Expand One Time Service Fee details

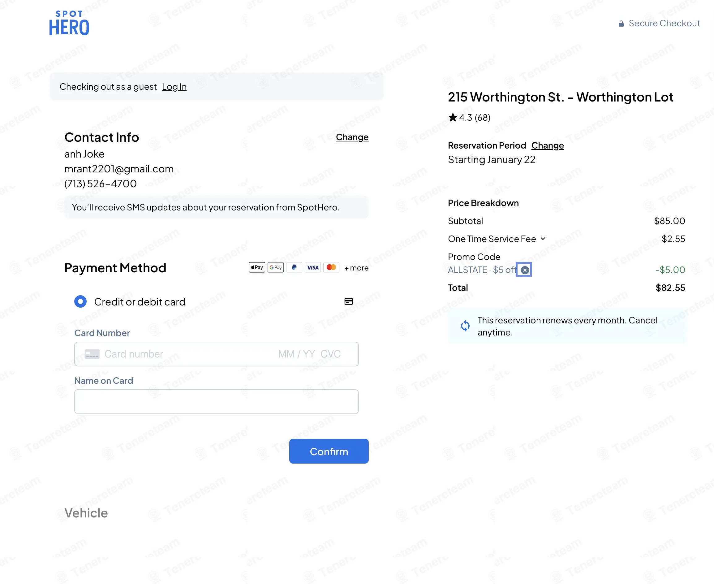pyautogui.click(x=543, y=239)
